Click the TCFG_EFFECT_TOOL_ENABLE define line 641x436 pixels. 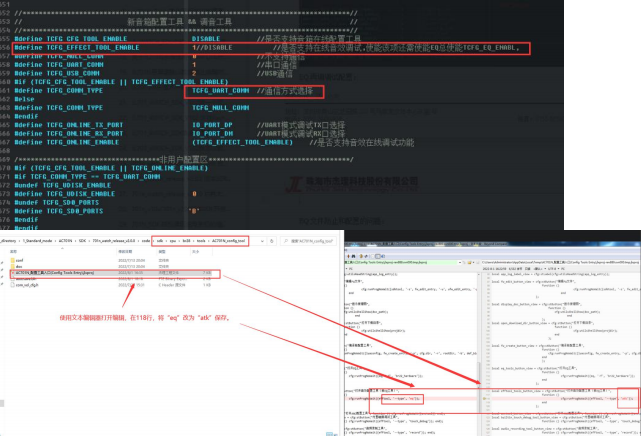coord(267,48)
